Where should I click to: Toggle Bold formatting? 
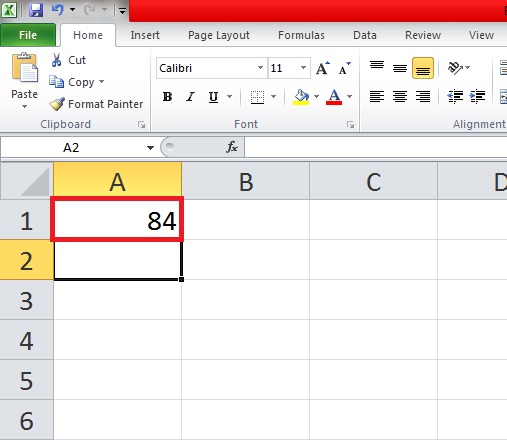pos(167,97)
